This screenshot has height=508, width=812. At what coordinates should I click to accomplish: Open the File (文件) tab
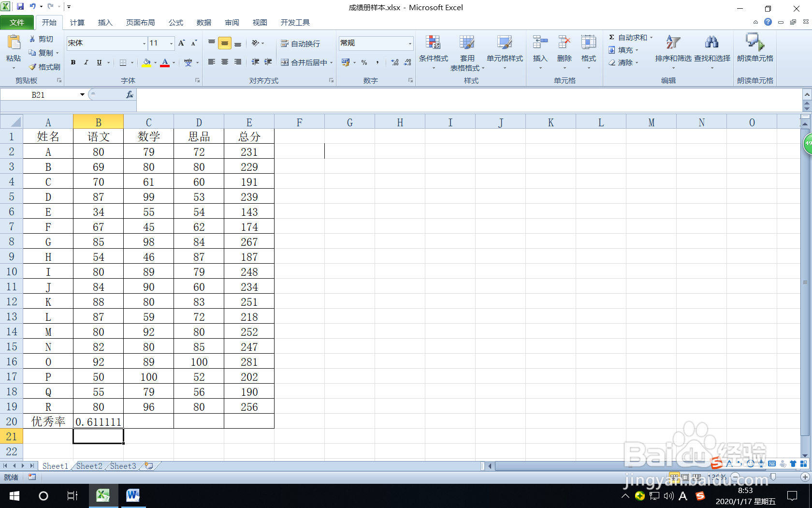point(17,23)
